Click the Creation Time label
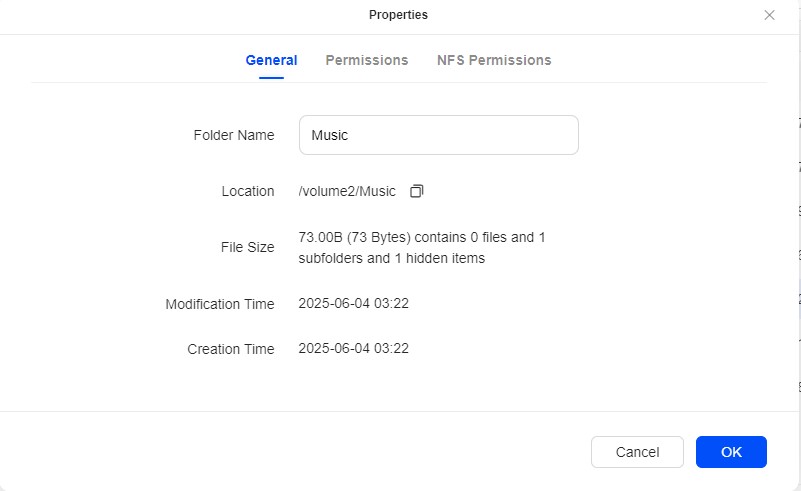Viewport: 801px width, 491px height. [x=231, y=349]
